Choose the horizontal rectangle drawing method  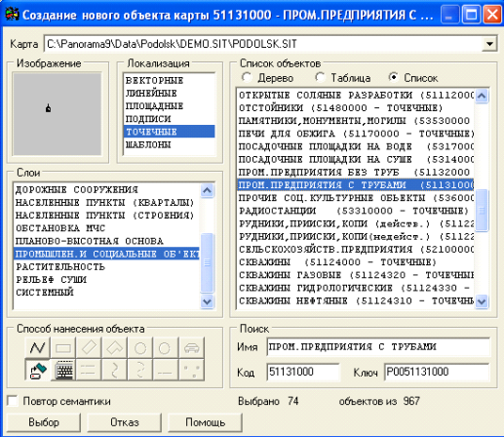point(63,348)
